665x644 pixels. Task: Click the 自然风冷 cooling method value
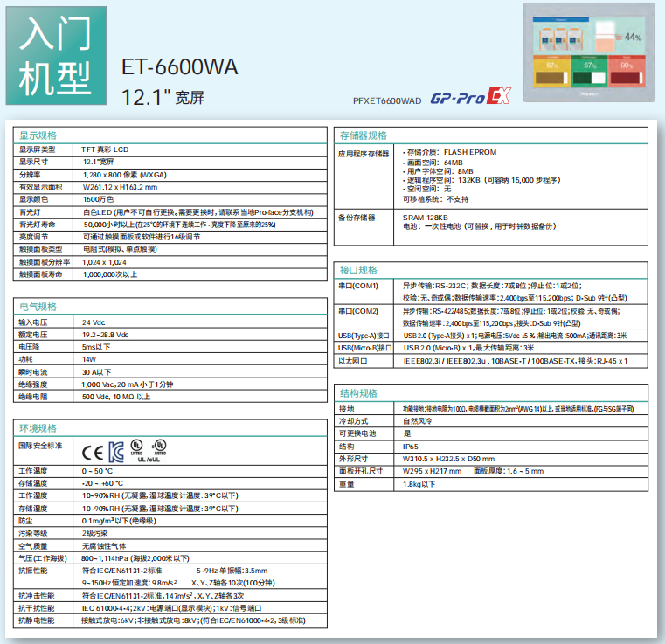[x=417, y=421]
